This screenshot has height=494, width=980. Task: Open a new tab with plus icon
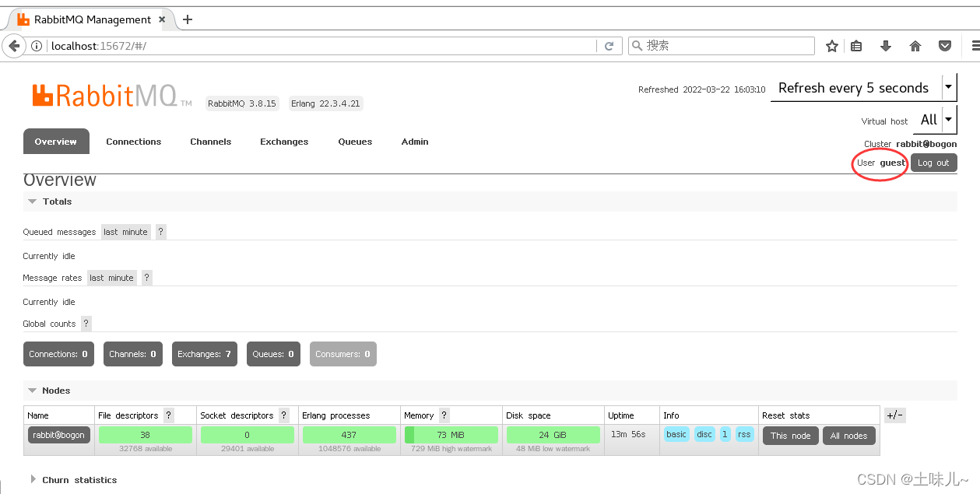(187, 19)
